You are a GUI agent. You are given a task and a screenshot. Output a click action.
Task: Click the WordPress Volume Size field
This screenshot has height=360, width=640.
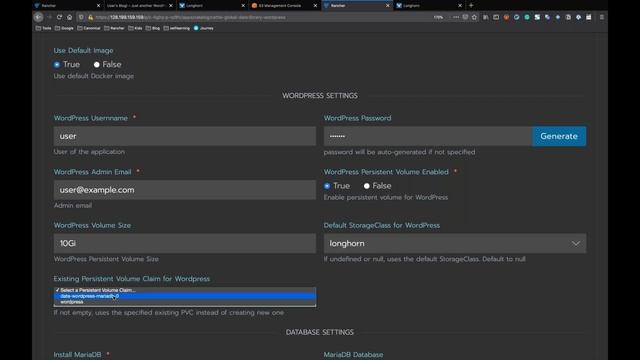(x=184, y=243)
